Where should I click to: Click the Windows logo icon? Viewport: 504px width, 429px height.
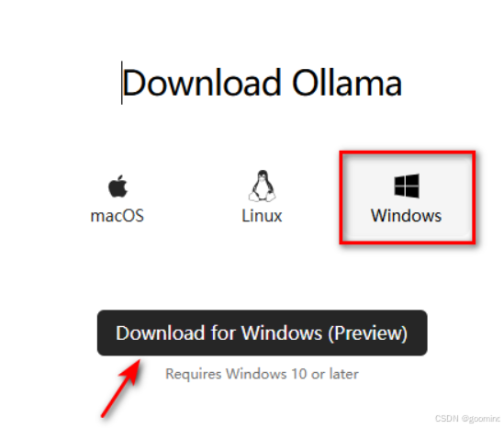click(407, 186)
